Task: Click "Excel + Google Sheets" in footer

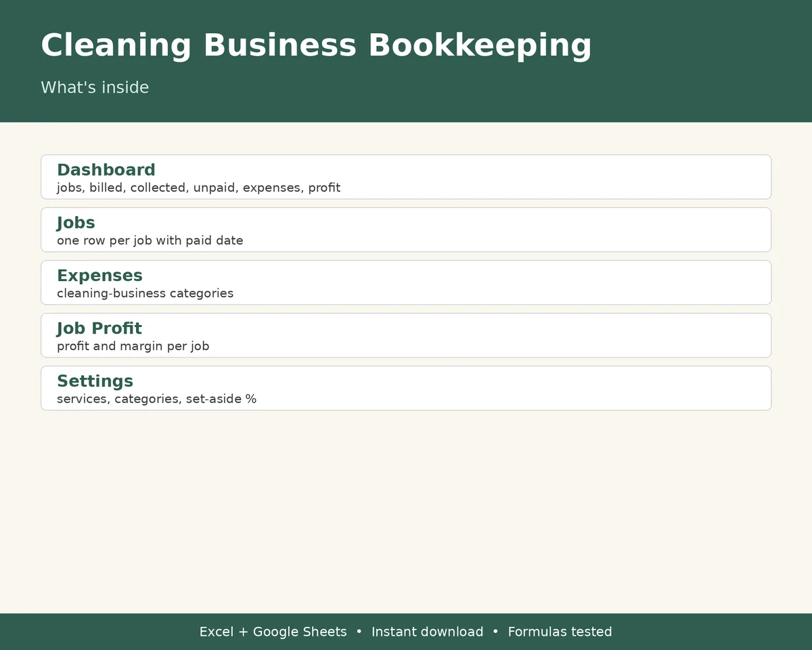Action: pos(273,632)
